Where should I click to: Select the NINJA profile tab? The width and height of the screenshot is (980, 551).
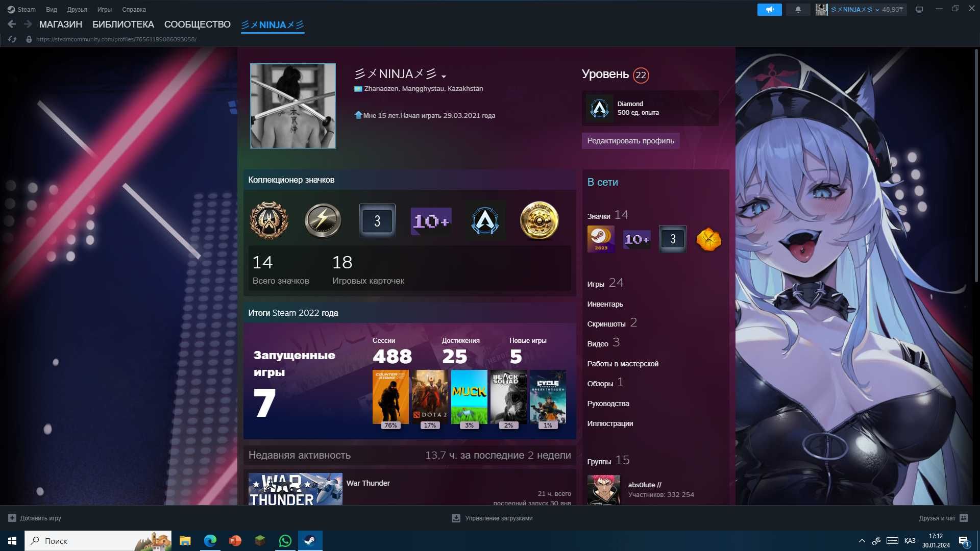tap(273, 24)
